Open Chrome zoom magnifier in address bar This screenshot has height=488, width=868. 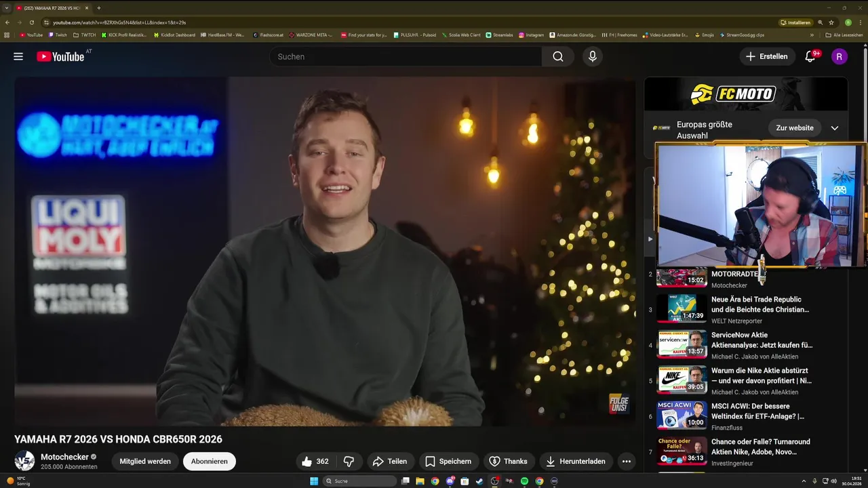(821, 22)
